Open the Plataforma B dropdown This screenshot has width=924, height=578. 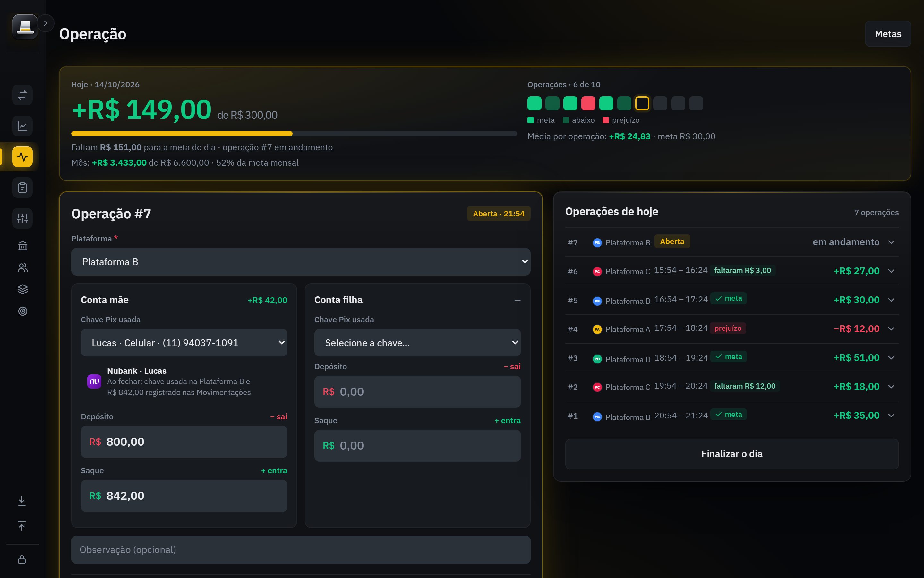pyautogui.click(x=301, y=262)
